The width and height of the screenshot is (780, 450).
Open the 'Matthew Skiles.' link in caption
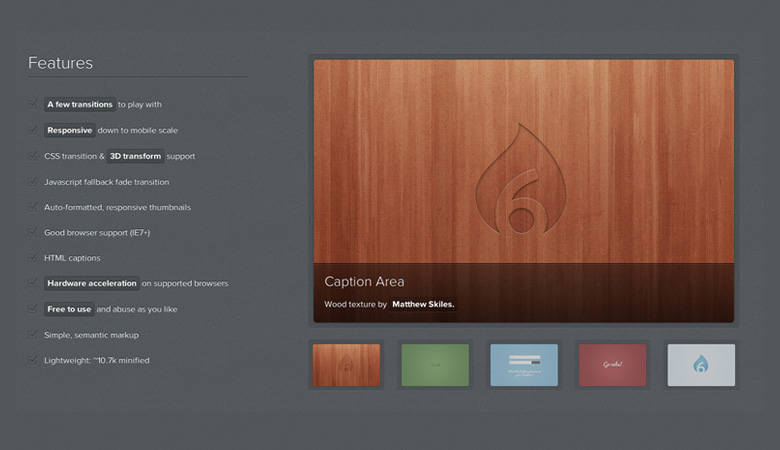[x=423, y=304]
